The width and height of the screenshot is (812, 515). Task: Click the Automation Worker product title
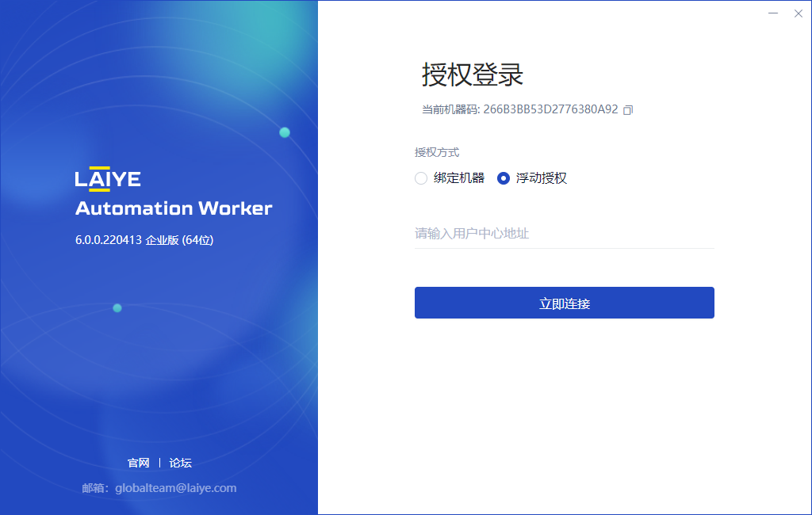point(174,208)
